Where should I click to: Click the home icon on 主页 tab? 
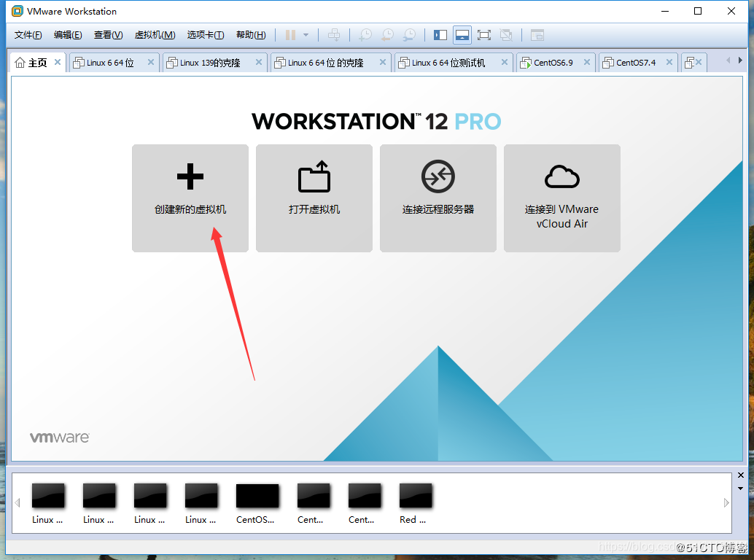pyautogui.click(x=20, y=63)
